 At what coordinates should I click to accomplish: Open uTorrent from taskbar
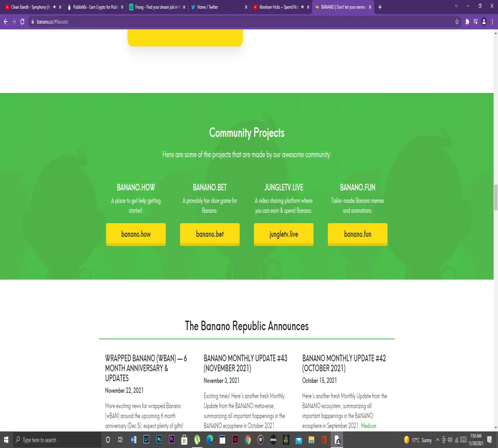197,440
